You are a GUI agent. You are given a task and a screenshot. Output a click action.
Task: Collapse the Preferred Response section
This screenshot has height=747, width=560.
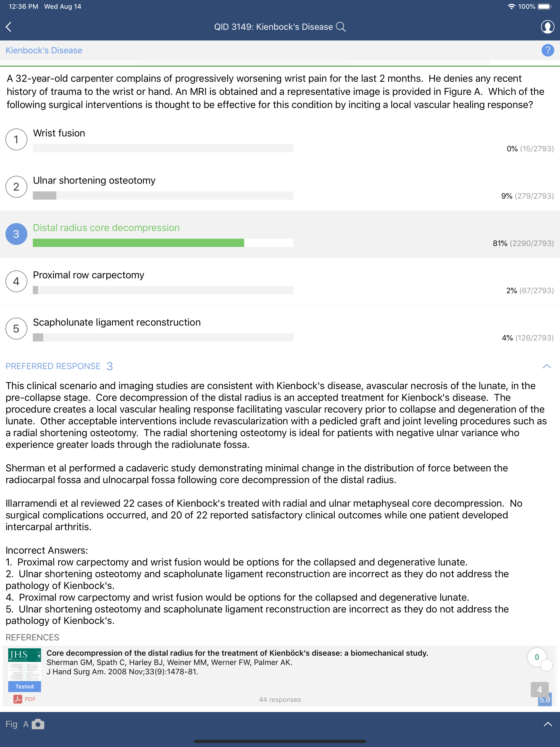(547, 366)
